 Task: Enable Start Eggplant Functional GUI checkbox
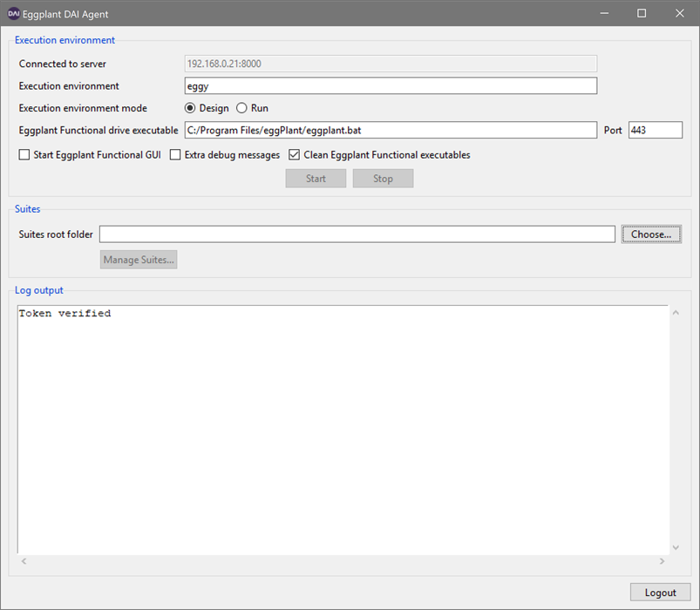[x=24, y=155]
